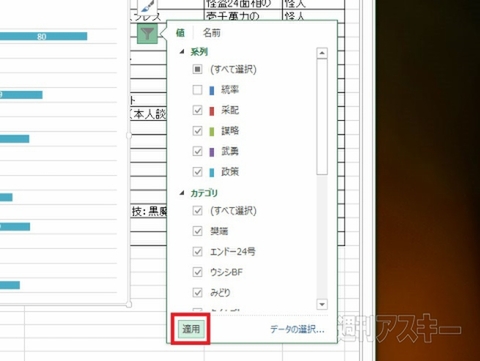Collapse the 系列 section
Screen dimensions: 480x361
tap(182, 52)
